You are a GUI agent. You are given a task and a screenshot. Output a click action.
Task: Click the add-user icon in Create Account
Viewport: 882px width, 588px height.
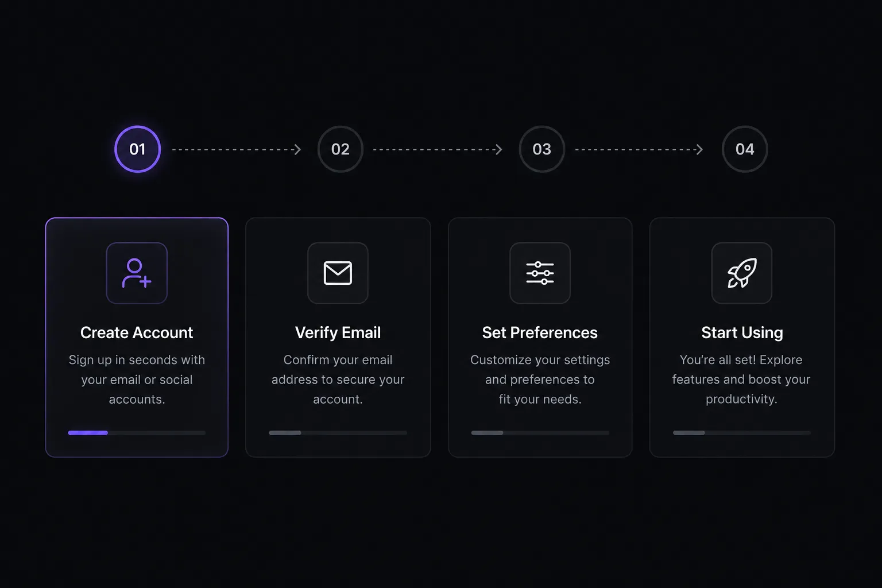(137, 273)
